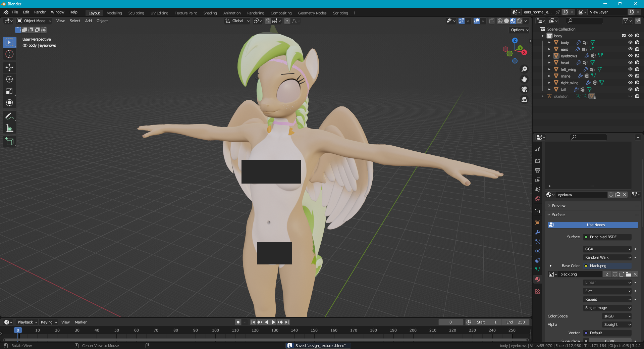The height and width of the screenshot is (349, 644).
Task: Hide the ears object in viewport
Action: tap(630, 49)
